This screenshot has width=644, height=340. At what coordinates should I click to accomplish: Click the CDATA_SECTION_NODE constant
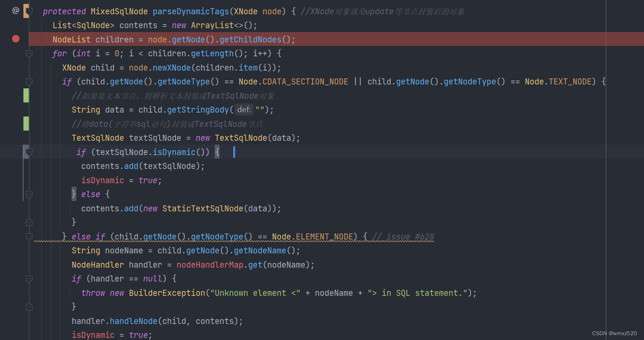(305, 81)
